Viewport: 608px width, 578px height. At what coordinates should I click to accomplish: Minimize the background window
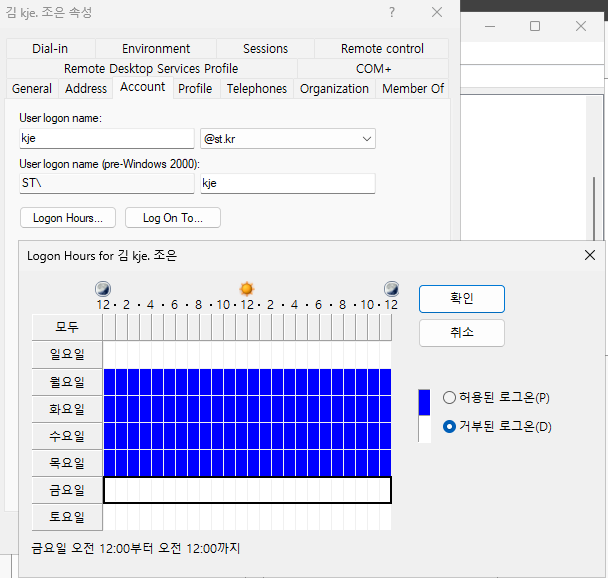coord(490,26)
